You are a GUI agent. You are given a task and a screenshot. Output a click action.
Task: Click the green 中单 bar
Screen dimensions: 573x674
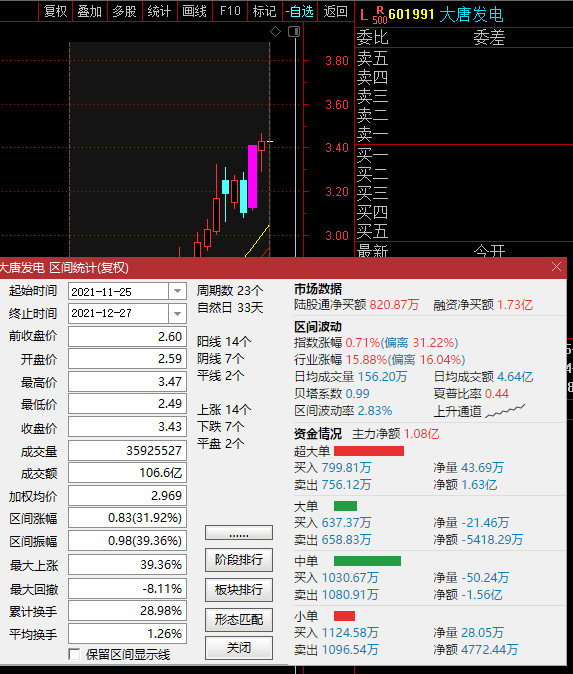(368, 561)
